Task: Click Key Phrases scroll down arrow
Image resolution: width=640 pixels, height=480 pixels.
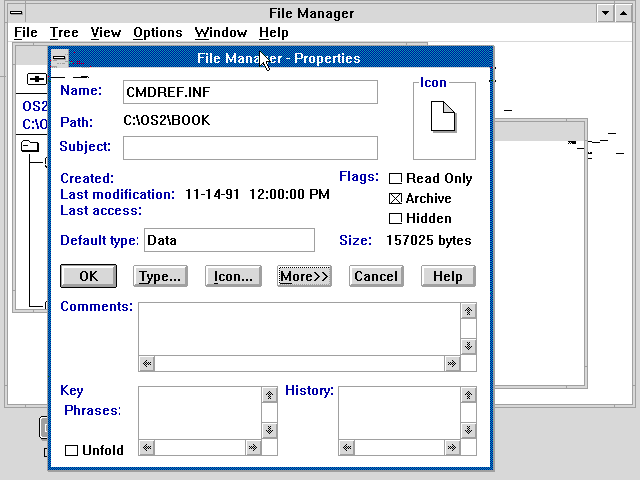Action: [x=269, y=430]
